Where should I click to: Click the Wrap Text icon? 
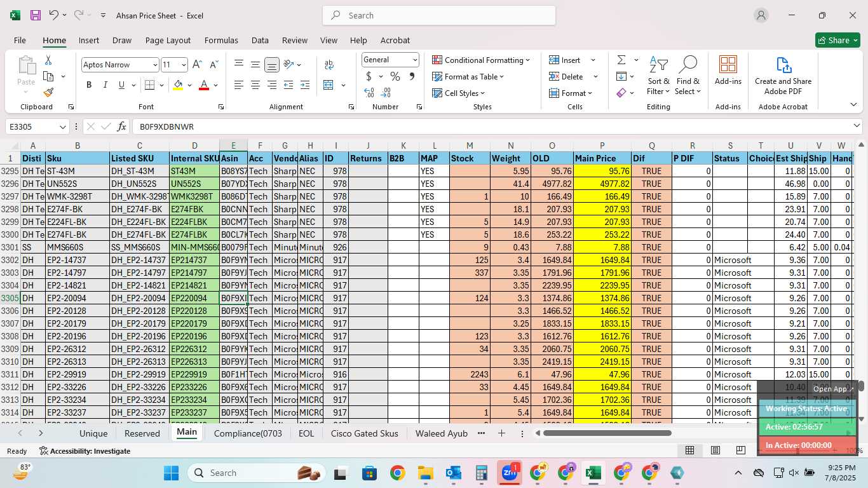click(329, 64)
